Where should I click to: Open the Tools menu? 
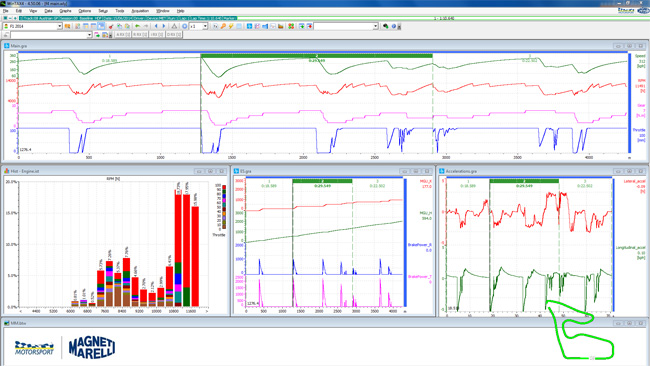point(119,11)
